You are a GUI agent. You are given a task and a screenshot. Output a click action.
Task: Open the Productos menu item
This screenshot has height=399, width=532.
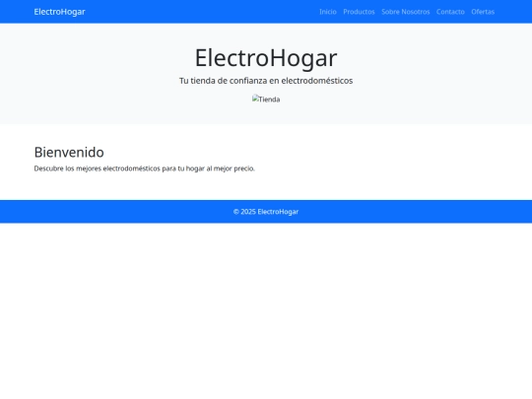(359, 12)
